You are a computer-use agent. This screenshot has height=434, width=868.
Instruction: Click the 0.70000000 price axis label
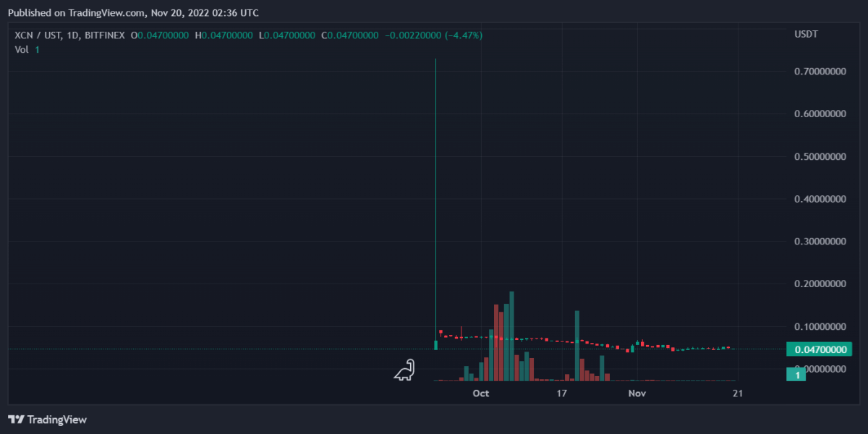pyautogui.click(x=820, y=72)
